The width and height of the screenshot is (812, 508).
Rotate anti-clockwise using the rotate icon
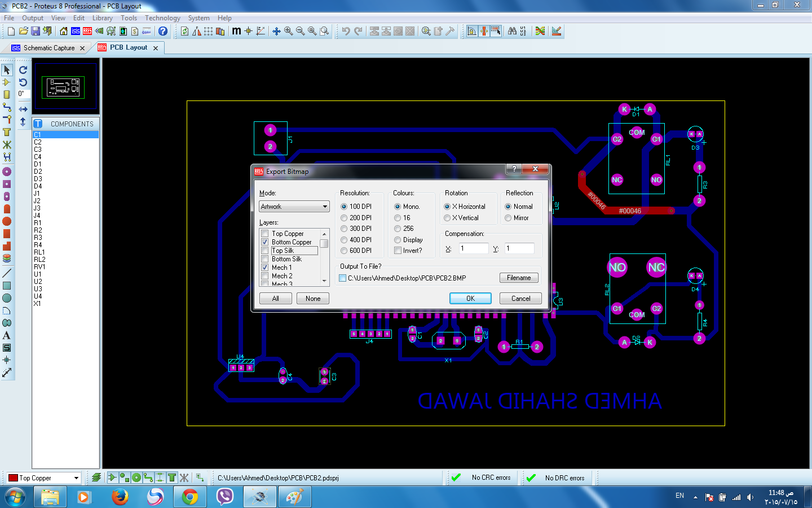[x=23, y=82]
